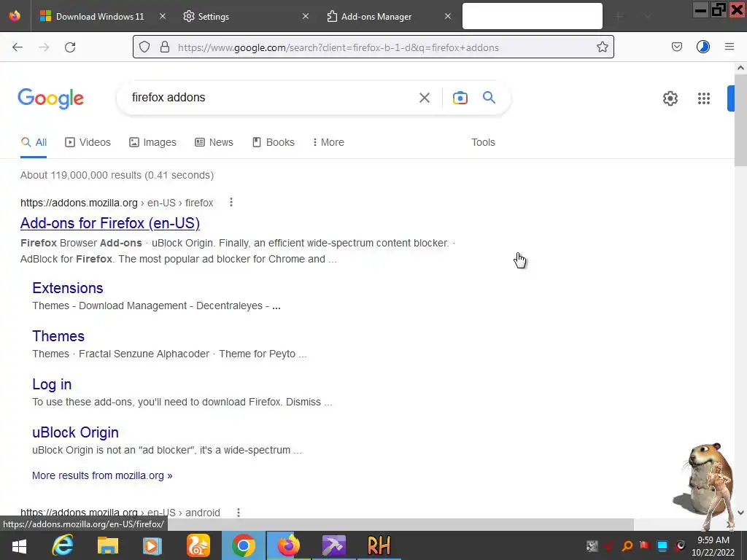
Task: Go back using the browser back arrow
Action: click(18, 47)
